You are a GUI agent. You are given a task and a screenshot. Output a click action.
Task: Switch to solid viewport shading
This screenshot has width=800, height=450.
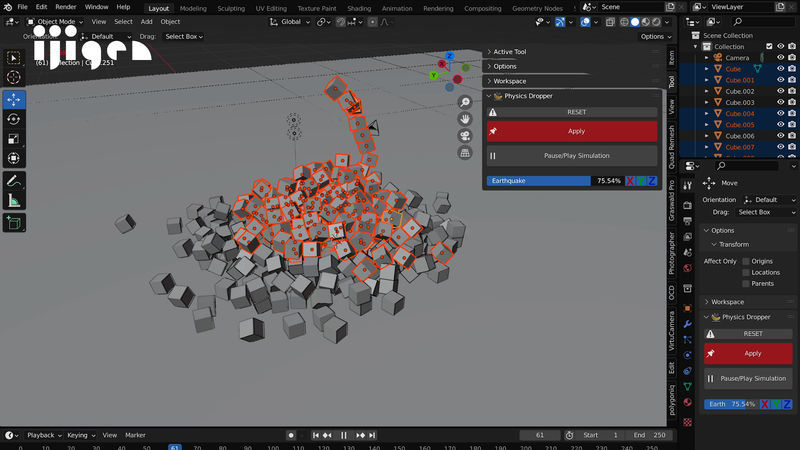[x=635, y=22]
